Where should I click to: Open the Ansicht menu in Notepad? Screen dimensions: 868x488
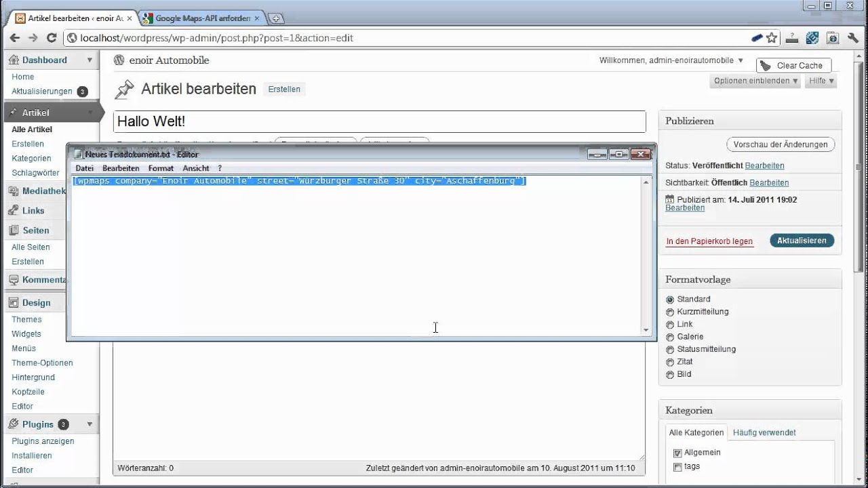[x=196, y=168]
